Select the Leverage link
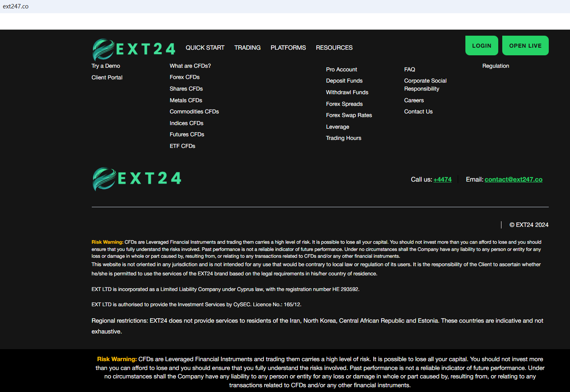This screenshot has height=392, width=570. [338, 127]
